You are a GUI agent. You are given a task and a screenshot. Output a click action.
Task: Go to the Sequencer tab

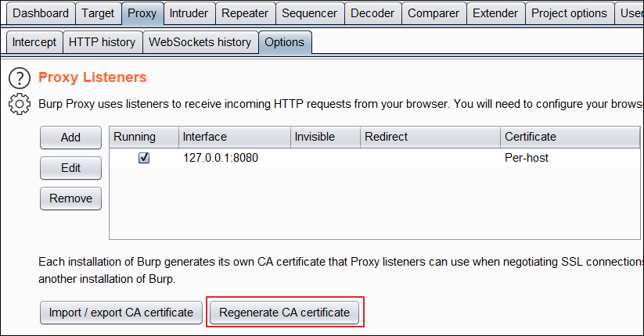point(310,13)
